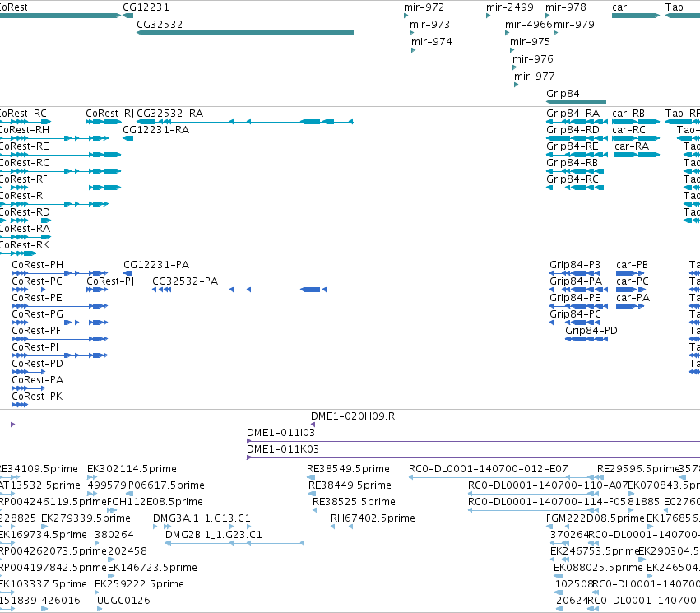Select the CoRest-RE transcript label
Screen dimensions: 700x613
tap(24, 146)
